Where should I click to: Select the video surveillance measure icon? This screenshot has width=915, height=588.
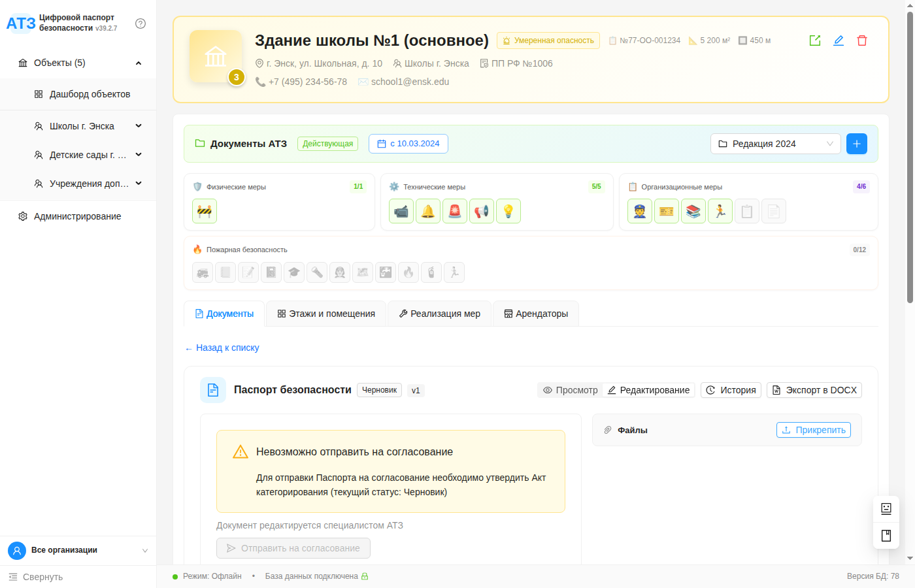[401, 210]
